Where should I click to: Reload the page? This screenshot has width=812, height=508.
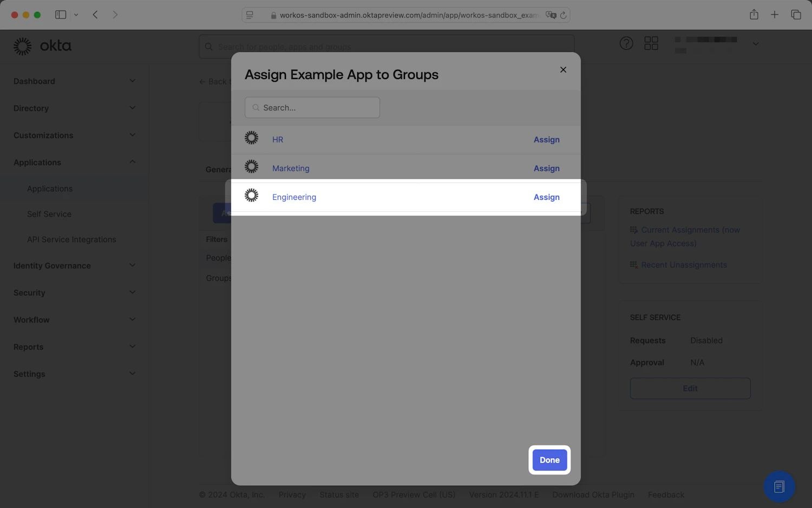tap(563, 15)
